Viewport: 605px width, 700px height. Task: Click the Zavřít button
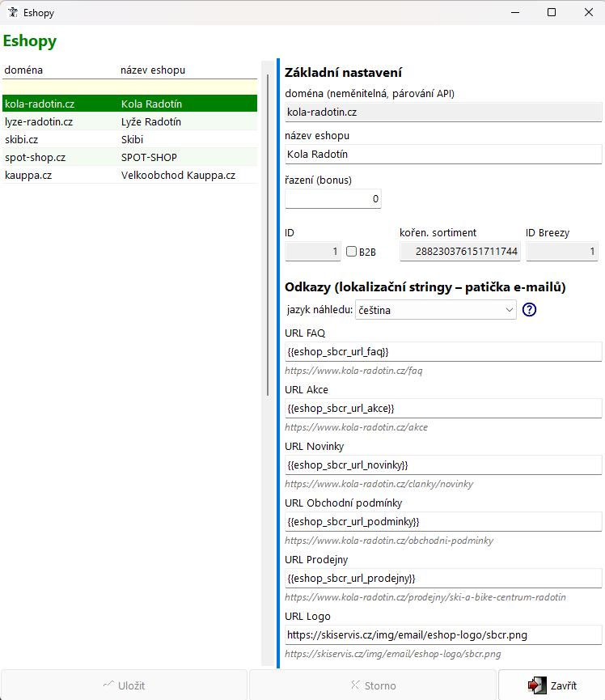click(x=552, y=685)
